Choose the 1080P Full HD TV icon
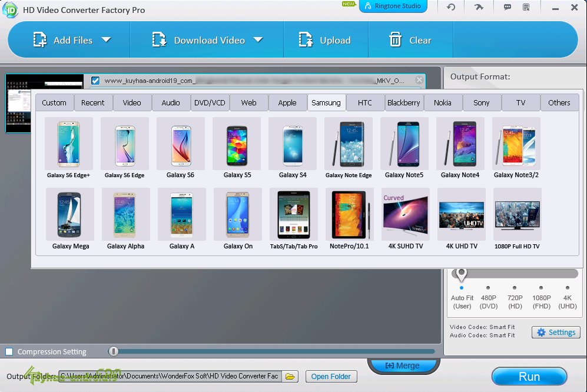 pyautogui.click(x=518, y=214)
